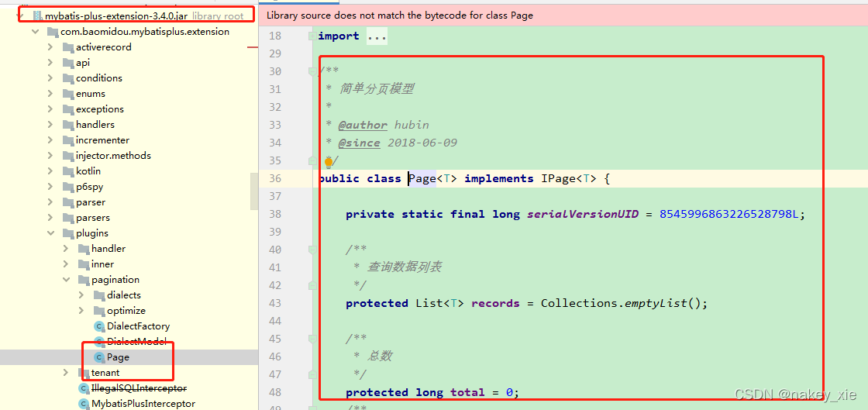Click the p6spy package folder icon
This screenshot has width=868, height=410.
click(x=67, y=187)
